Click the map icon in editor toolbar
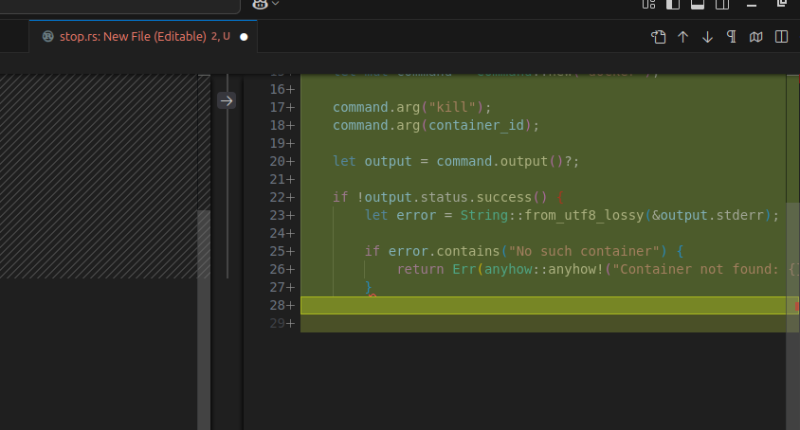The width and height of the screenshot is (800, 430). pyautogui.click(x=756, y=37)
